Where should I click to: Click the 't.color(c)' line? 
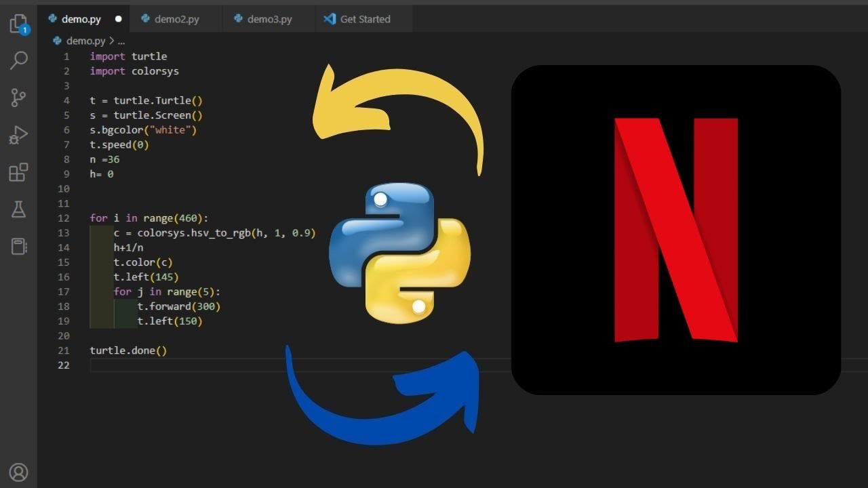143,262
